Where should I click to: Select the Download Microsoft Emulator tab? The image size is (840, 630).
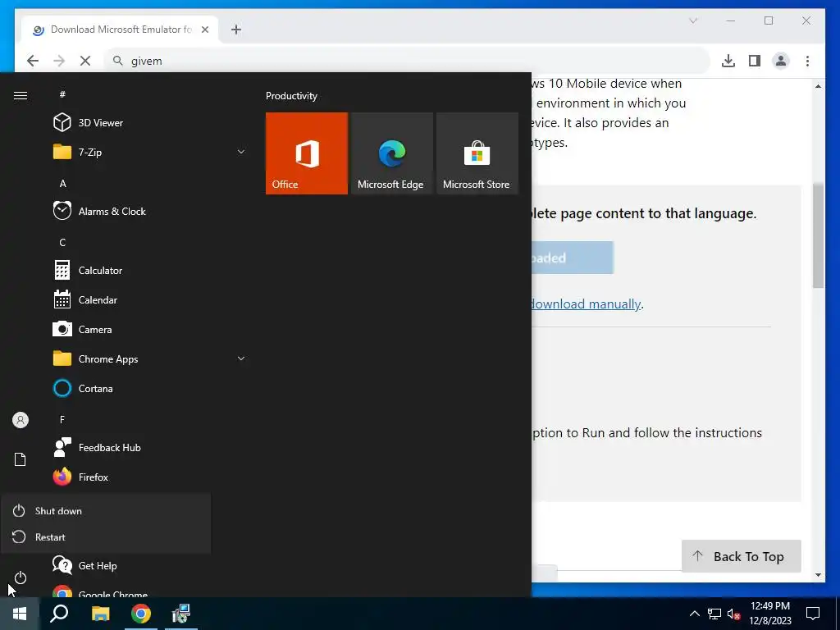point(120,30)
